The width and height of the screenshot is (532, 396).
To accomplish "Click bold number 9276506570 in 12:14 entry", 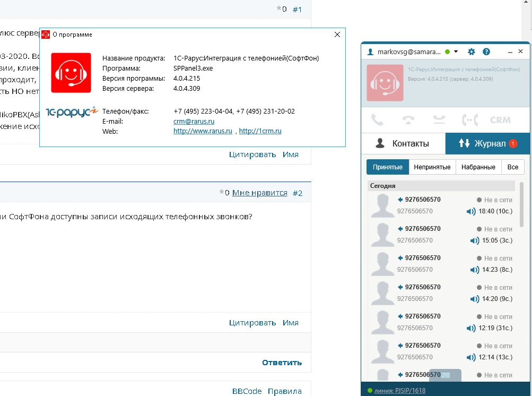I will pyautogui.click(x=423, y=346).
